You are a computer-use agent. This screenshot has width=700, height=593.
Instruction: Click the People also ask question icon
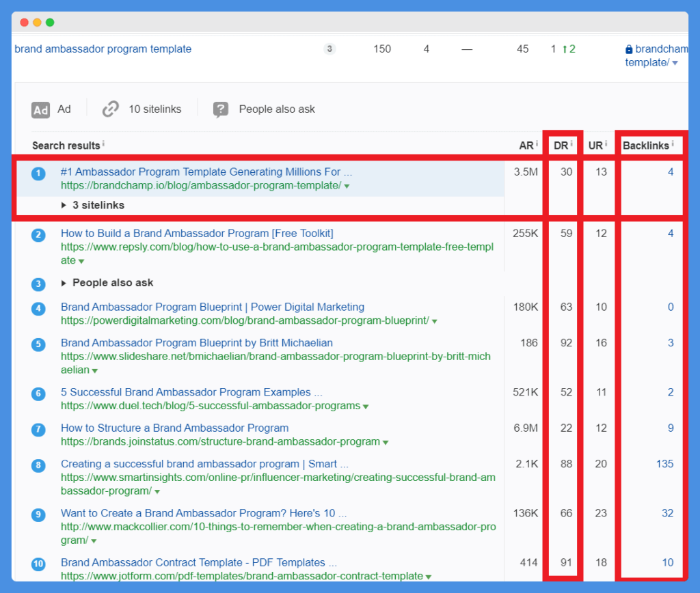click(221, 109)
